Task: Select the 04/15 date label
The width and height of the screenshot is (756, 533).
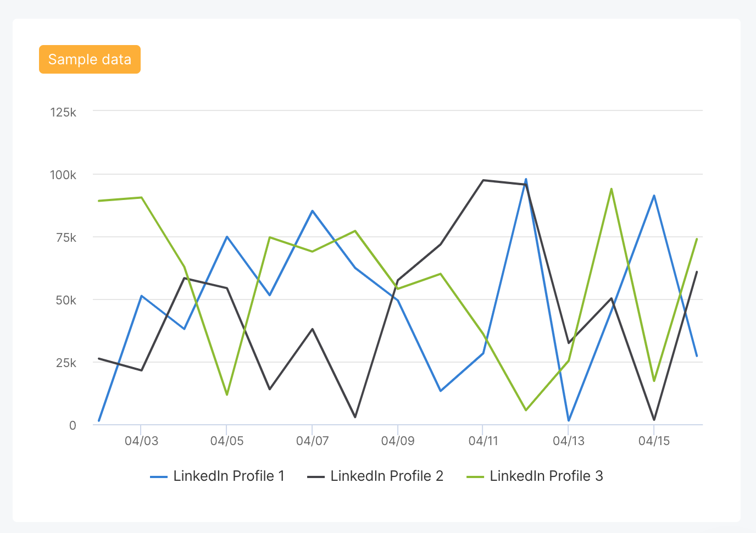Action: point(655,441)
